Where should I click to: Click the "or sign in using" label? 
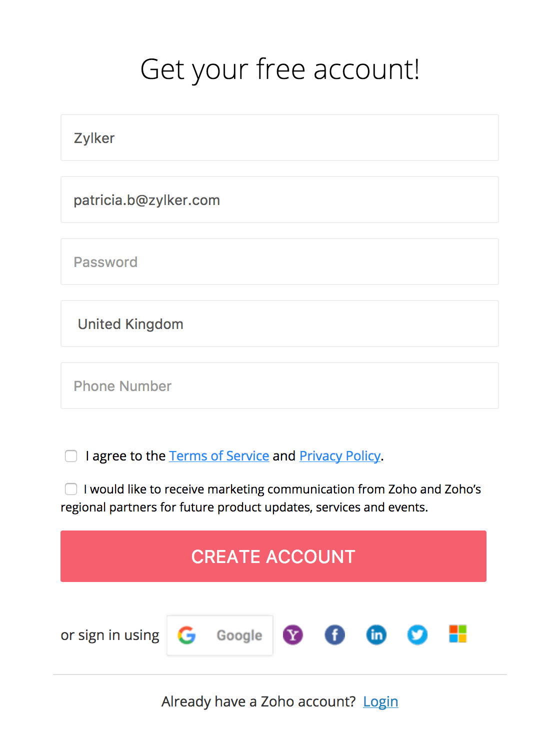[110, 635]
